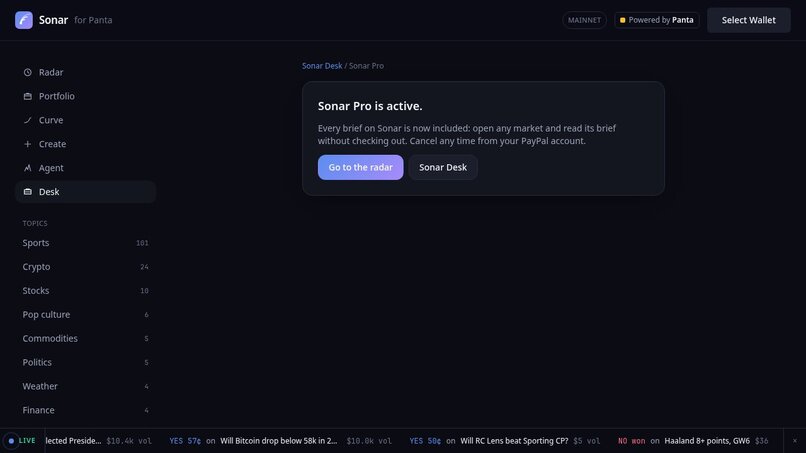Click the MAINNET badge
The height and width of the screenshot is (453, 806).
pyautogui.click(x=584, y=20)
